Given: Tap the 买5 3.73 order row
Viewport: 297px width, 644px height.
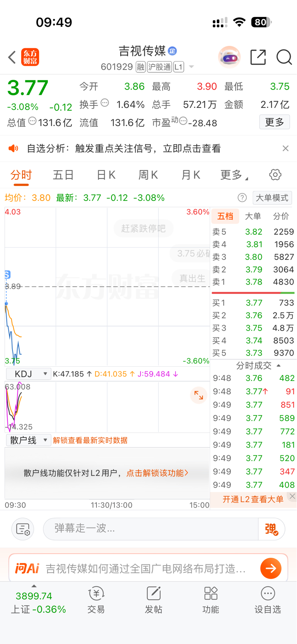Looking at the screenshot, I should coord(253,353).
